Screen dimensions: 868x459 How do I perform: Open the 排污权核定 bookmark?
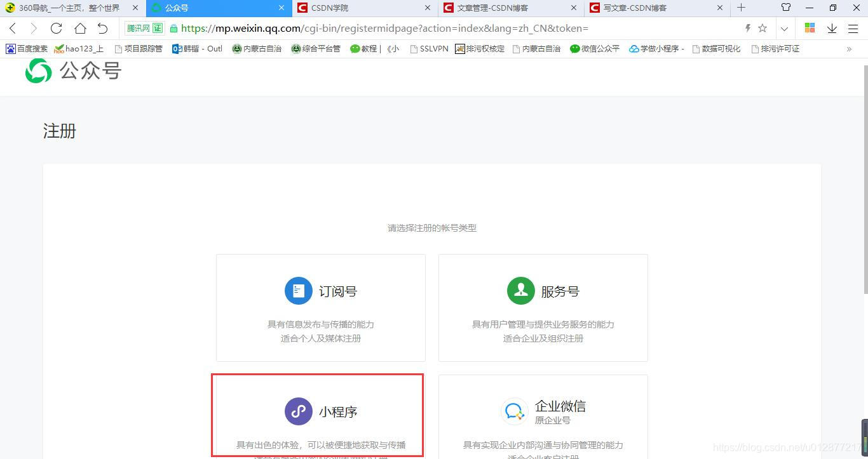point(480,49)
